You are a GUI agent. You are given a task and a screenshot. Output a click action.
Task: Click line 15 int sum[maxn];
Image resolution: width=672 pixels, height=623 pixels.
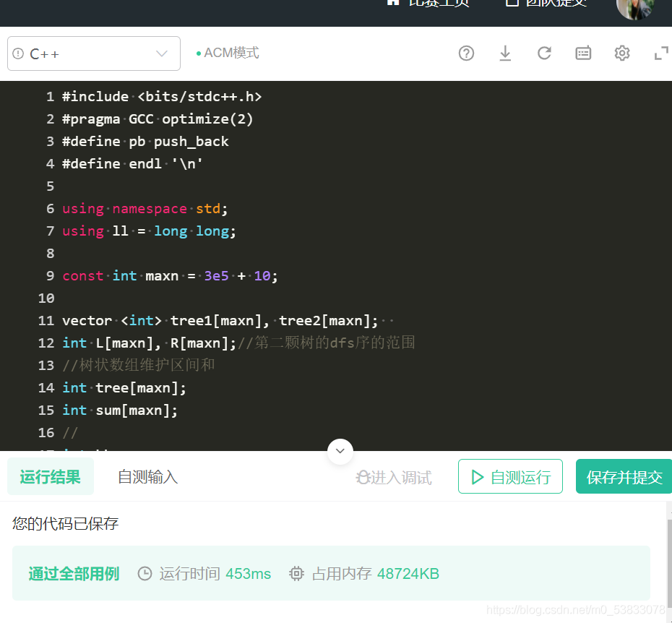[x=120, y=410]
